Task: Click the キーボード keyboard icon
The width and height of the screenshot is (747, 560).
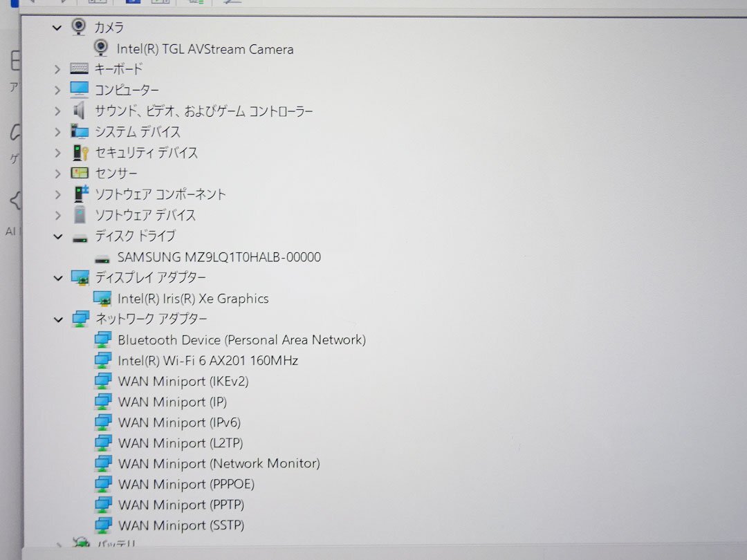Action: pyautogui.click(x=80, y=68)
